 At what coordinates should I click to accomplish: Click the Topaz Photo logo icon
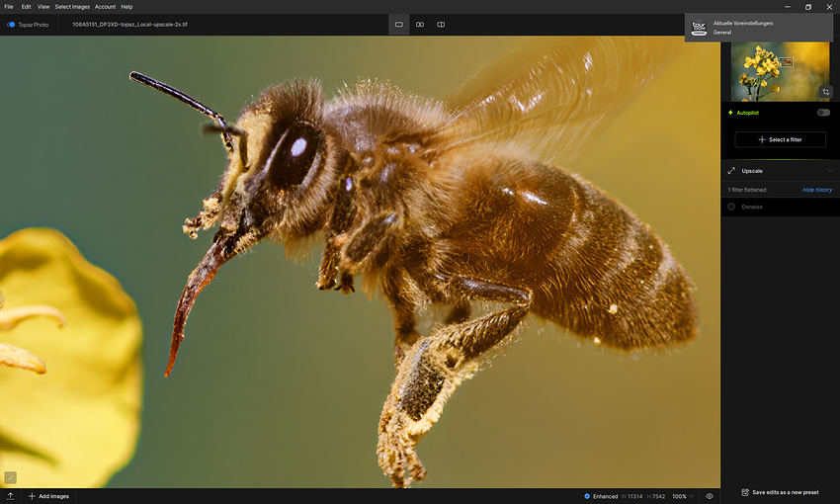tap(11, 25)
